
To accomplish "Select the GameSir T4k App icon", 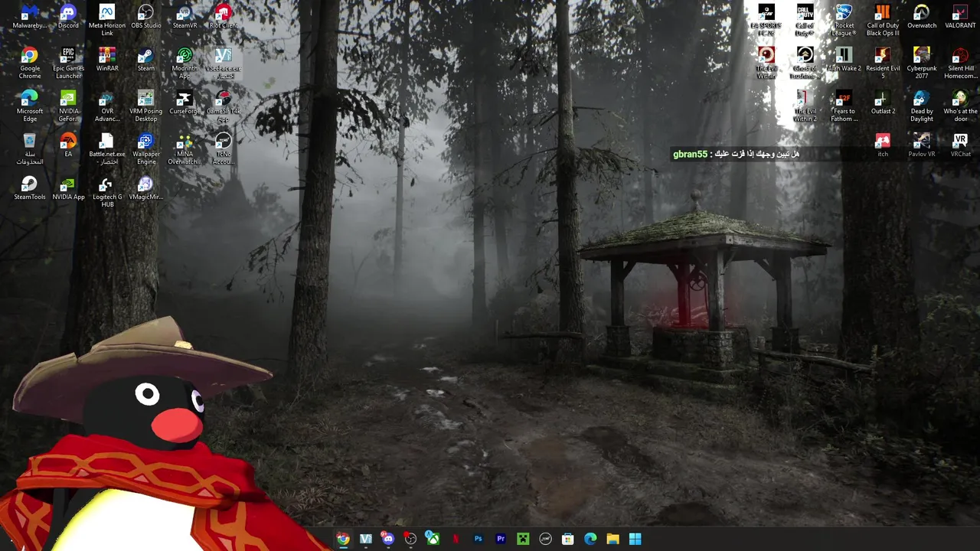I will point(223,106).
